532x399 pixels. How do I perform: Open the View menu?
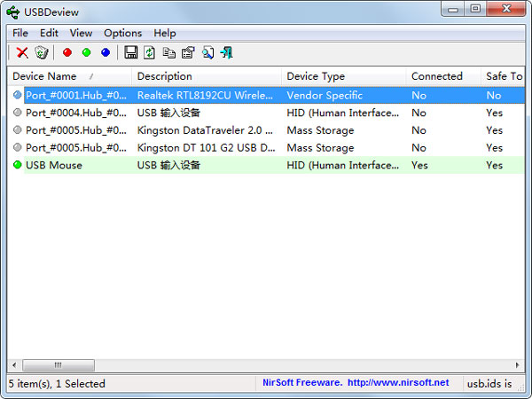pos(81,33)
